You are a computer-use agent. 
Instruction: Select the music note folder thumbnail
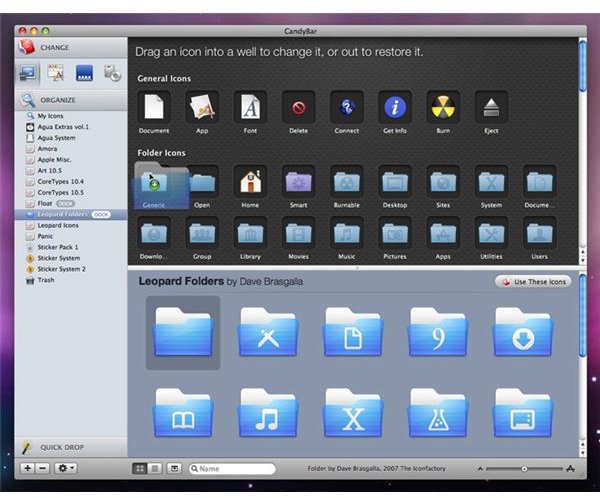[x=268, y=413]
